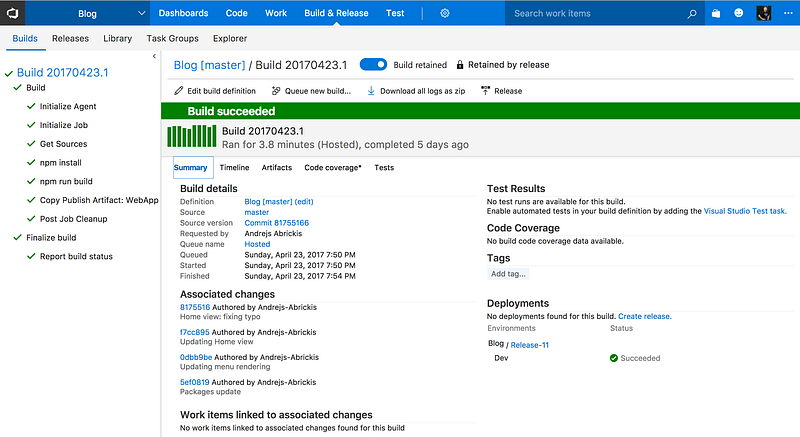
Task: Select the npm run build step
Action: point(66,182)
